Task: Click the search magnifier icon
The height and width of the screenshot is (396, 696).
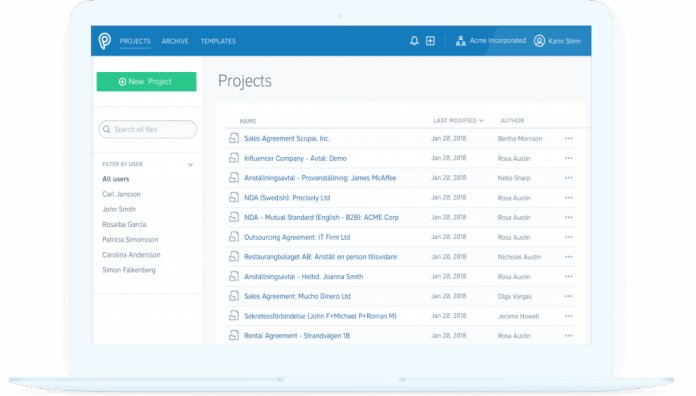Action: click(107, 129)
